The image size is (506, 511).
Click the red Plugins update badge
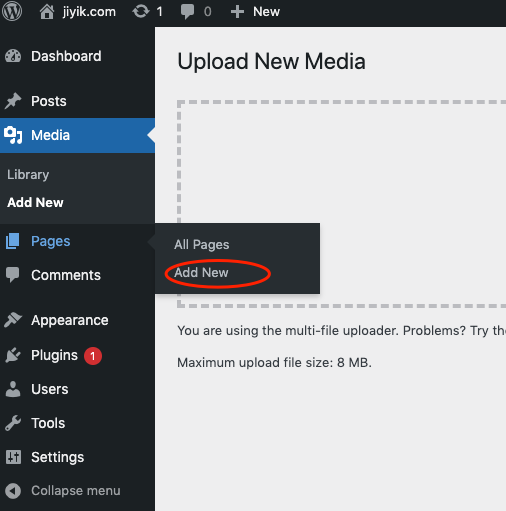pyautogui.click(x=93, y=356)
